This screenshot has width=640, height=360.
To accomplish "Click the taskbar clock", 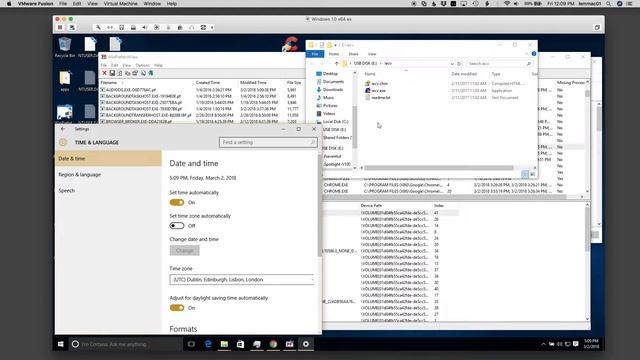I will pos(591,344).
